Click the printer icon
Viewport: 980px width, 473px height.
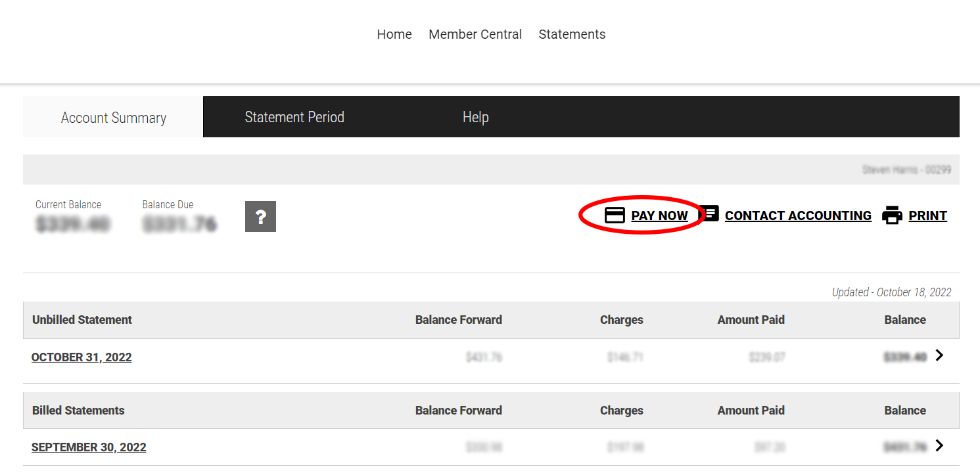(892, 215)
